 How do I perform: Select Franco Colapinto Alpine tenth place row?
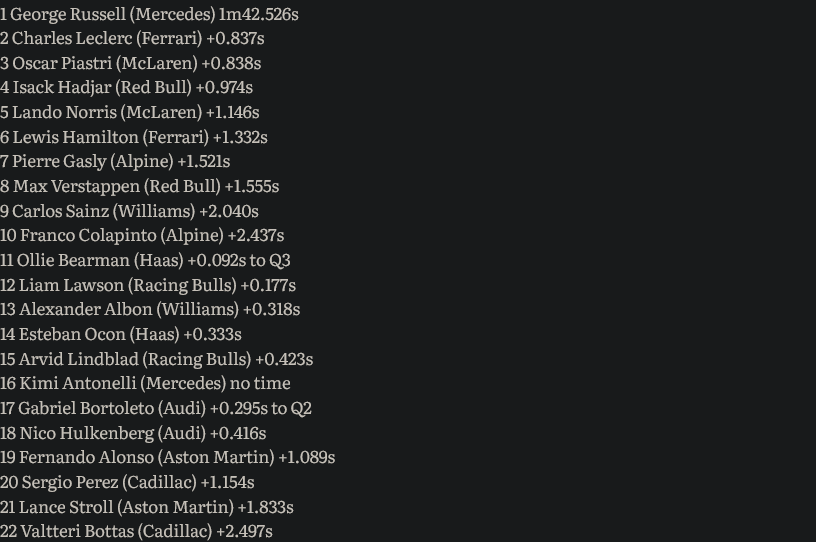click(x=142, y=235)
